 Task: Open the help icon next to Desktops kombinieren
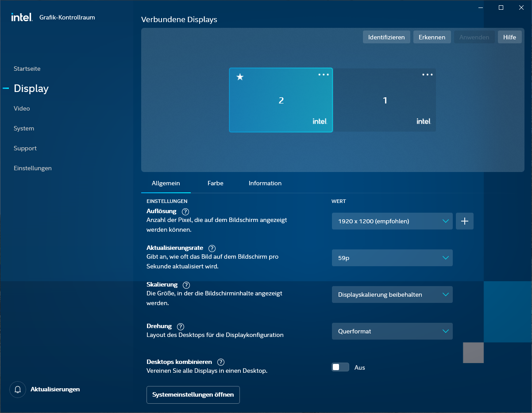click(x=221, y=362)
